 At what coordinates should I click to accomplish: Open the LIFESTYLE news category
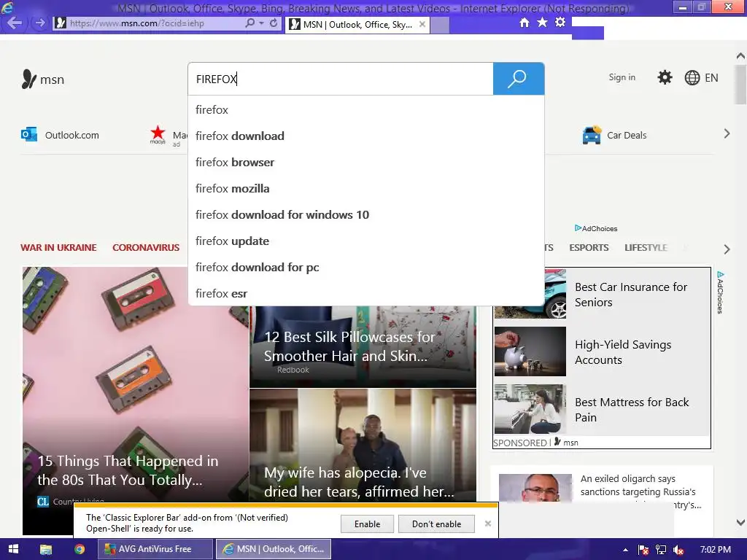(x=646, y=248)
